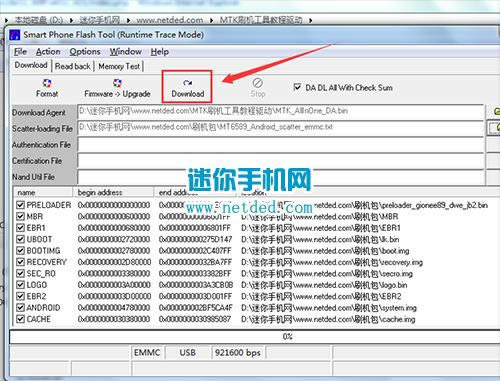Open the Options menu
Viewport: 500px width, 381px height.
pos(85,52)
